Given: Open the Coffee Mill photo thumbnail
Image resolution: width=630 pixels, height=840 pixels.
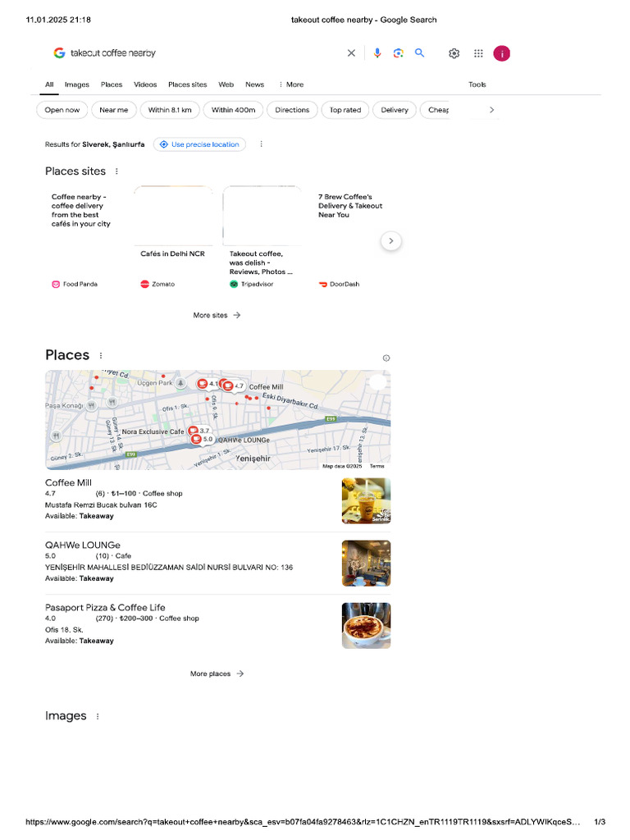Looking at the screenshot, I should 366,501.
